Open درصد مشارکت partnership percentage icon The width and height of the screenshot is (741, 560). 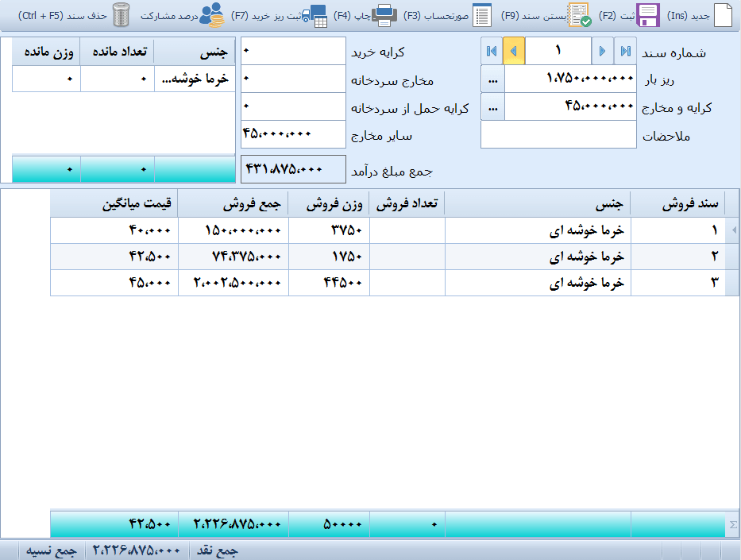click(x=212, y=15)
